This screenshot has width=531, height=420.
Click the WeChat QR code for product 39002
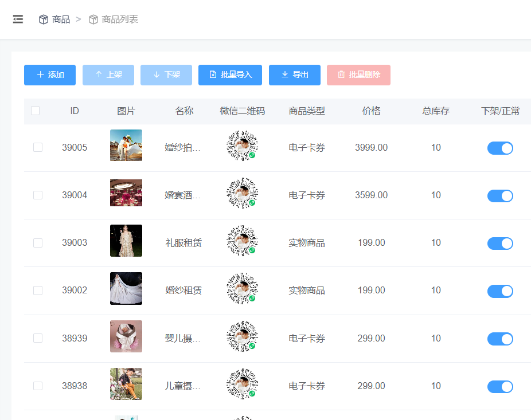tap(242, 288)
